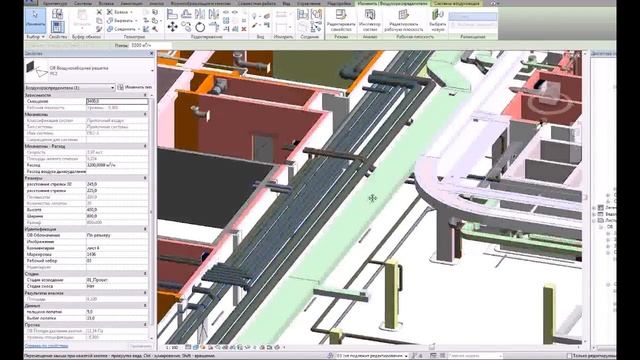Collapse the Размеры properties section
This screenshot has height=360, width=640.
(145, 178)
